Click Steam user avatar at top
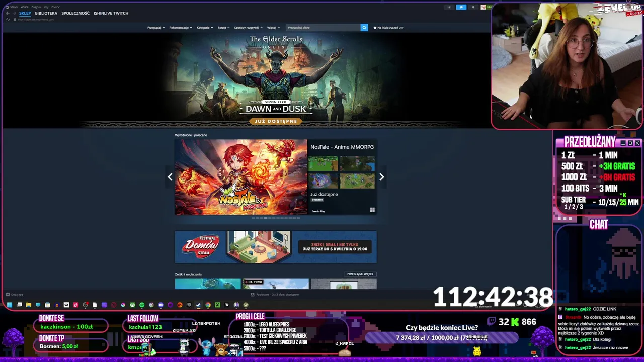This screenshot has width=644, height=362. (x=483, y=7)
